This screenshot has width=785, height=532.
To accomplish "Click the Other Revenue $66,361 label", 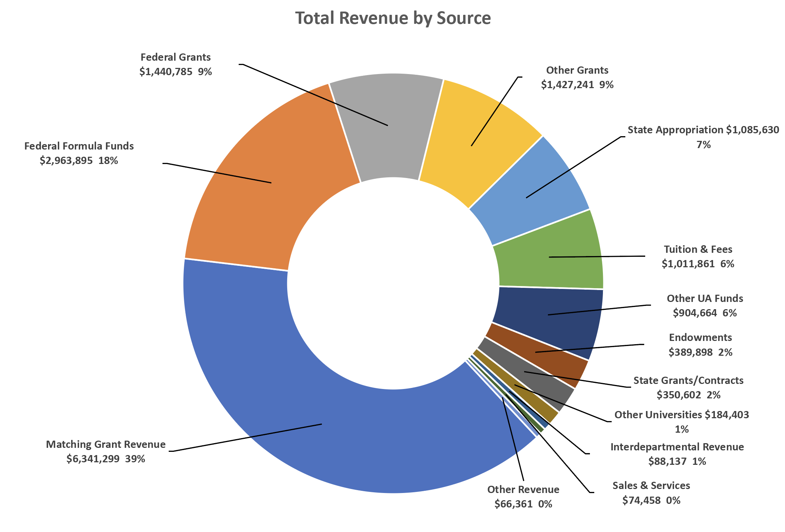I will 523,497.
